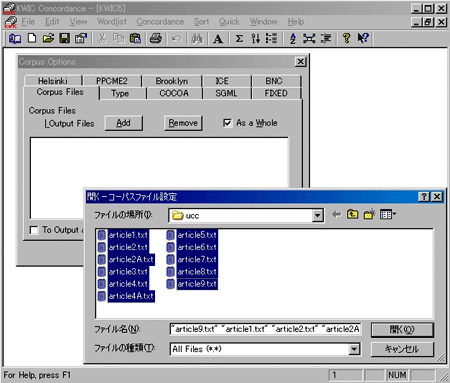Switch to the Helsinki tab
The image size is (450, 383).
53,81
